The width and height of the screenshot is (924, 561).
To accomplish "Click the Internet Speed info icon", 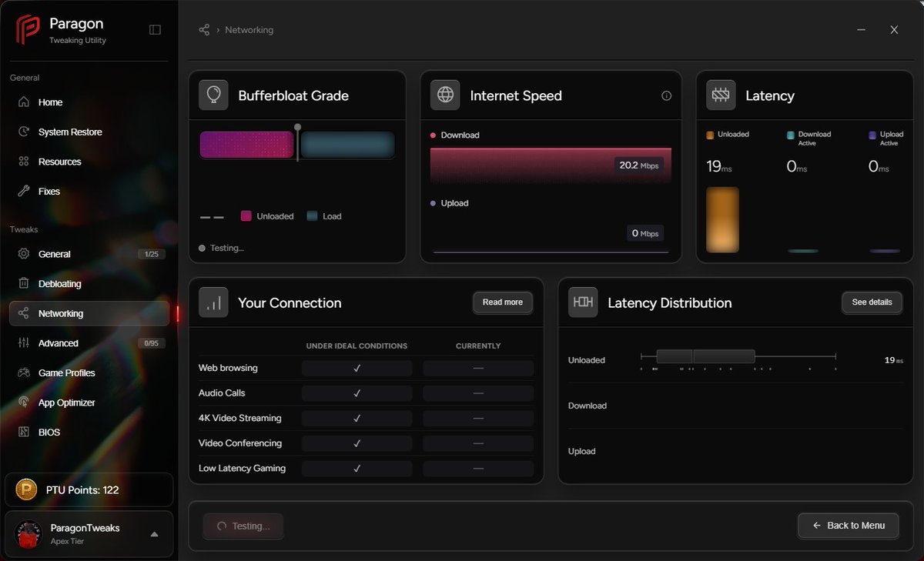I will click(x=667, y=96).
